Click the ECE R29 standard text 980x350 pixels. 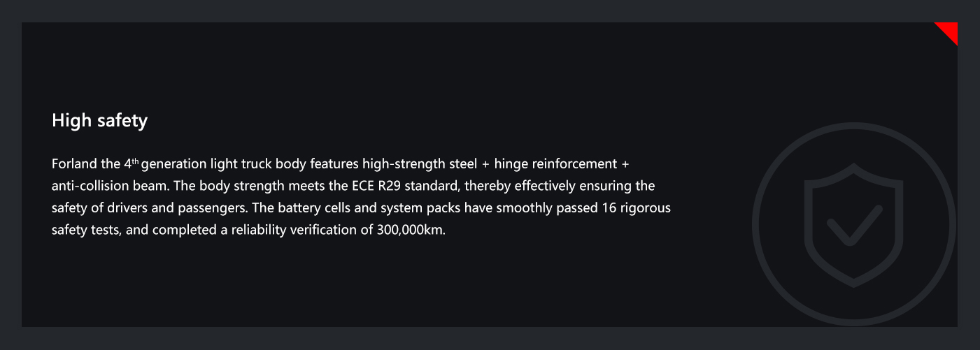(x=406, y=187)
